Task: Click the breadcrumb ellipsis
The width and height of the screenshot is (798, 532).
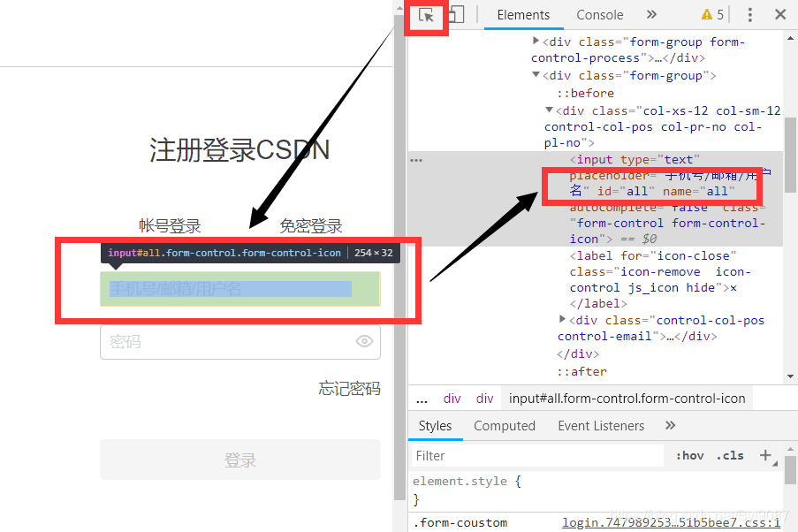Action: tap(422, 399)
